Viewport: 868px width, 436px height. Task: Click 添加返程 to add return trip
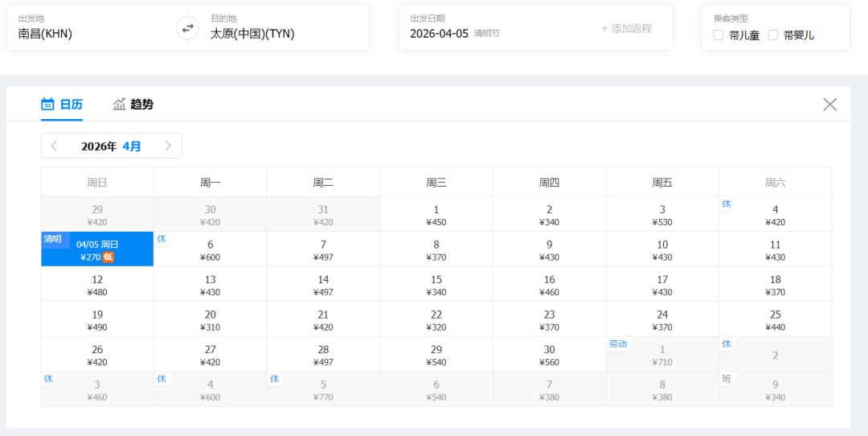[626, 28]
